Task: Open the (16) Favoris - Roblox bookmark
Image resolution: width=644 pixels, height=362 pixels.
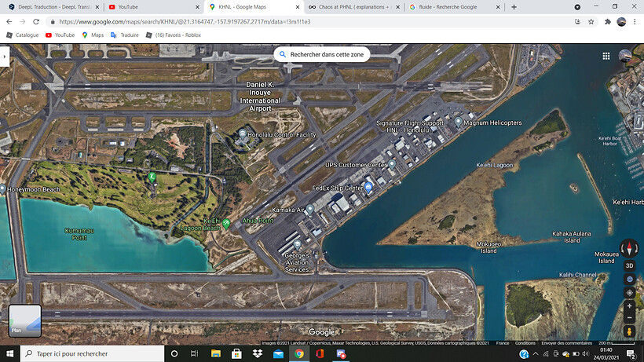Action: 174,35
